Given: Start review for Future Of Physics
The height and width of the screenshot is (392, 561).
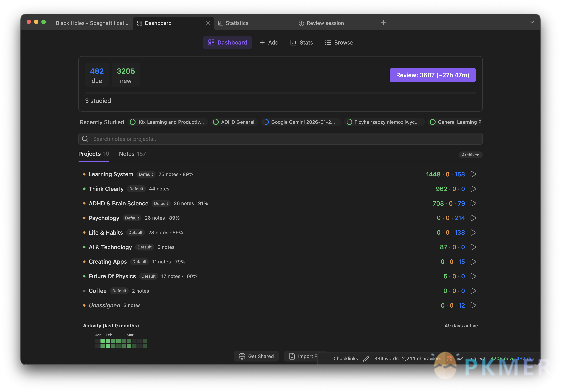Looking at the screenshot, I should (x=473, y=276).
